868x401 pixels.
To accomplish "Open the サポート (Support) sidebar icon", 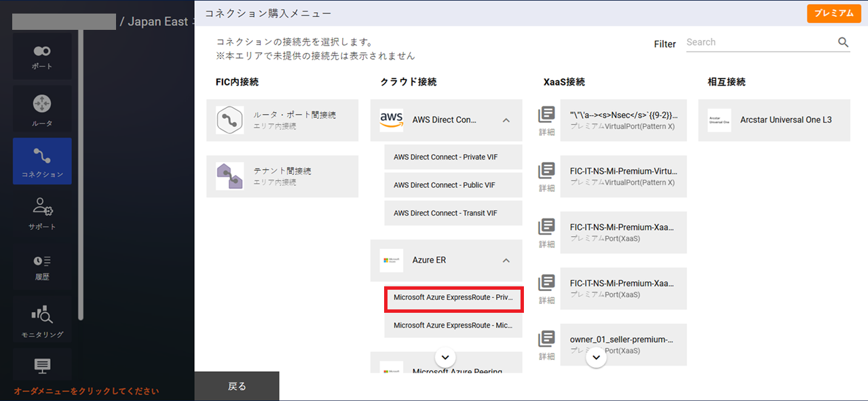I will 42,213.
